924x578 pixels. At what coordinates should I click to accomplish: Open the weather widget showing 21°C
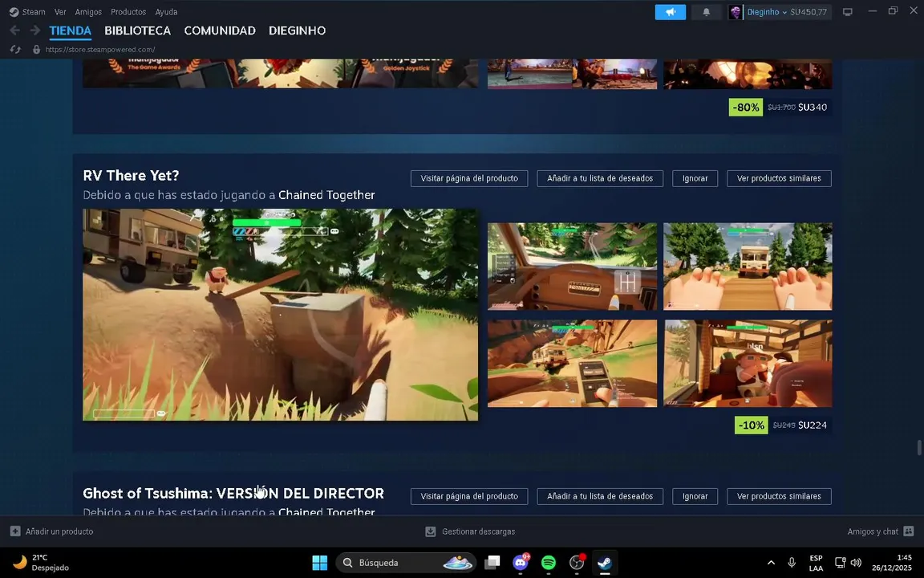click(40, 563)
